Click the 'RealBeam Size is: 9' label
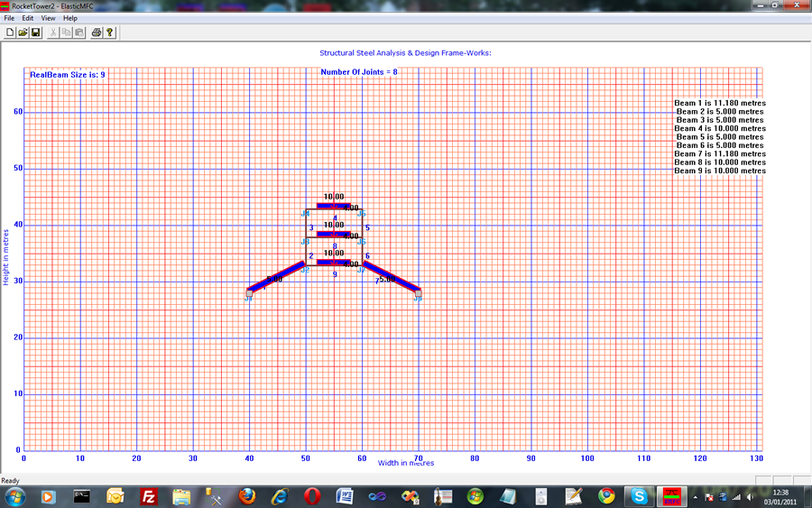This screenshot has width=812, height=508. pos(68,75)
